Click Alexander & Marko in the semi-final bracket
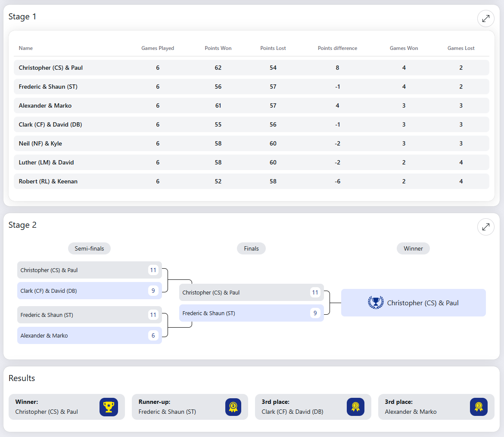This screenshot has width=504, height=437. (x=44, y=335)
